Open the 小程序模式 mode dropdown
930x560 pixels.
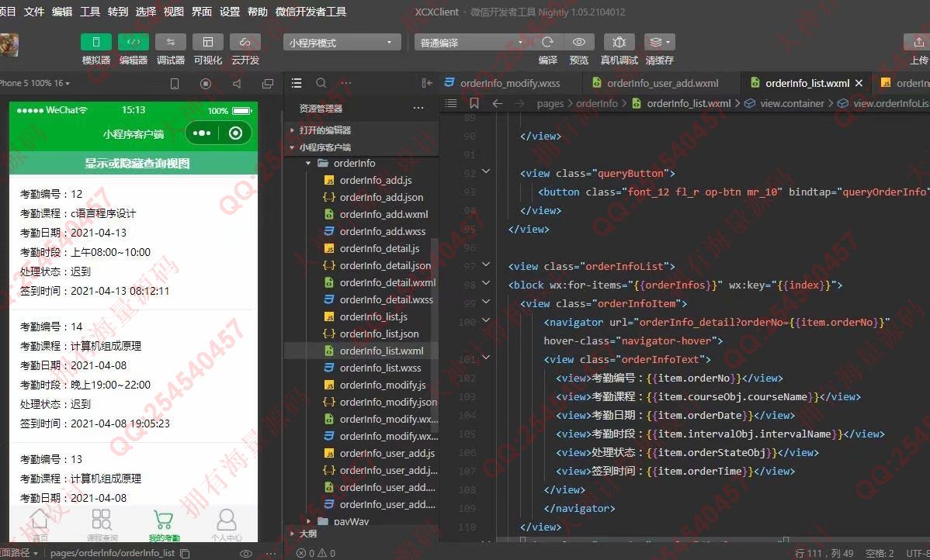(342, 43)
